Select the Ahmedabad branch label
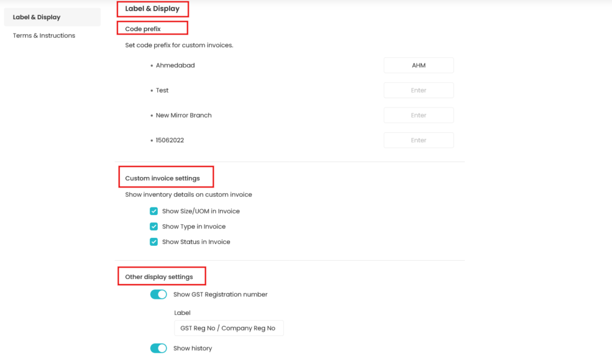 point(176,65)
